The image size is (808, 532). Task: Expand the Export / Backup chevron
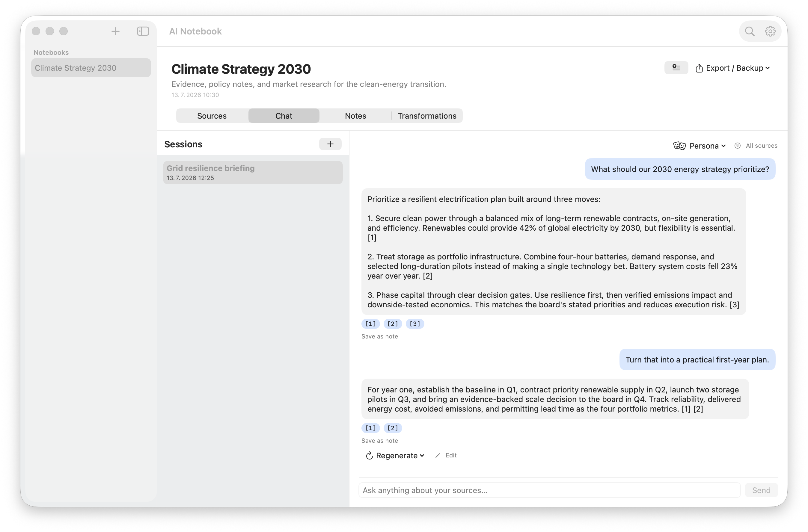[767, 68]
